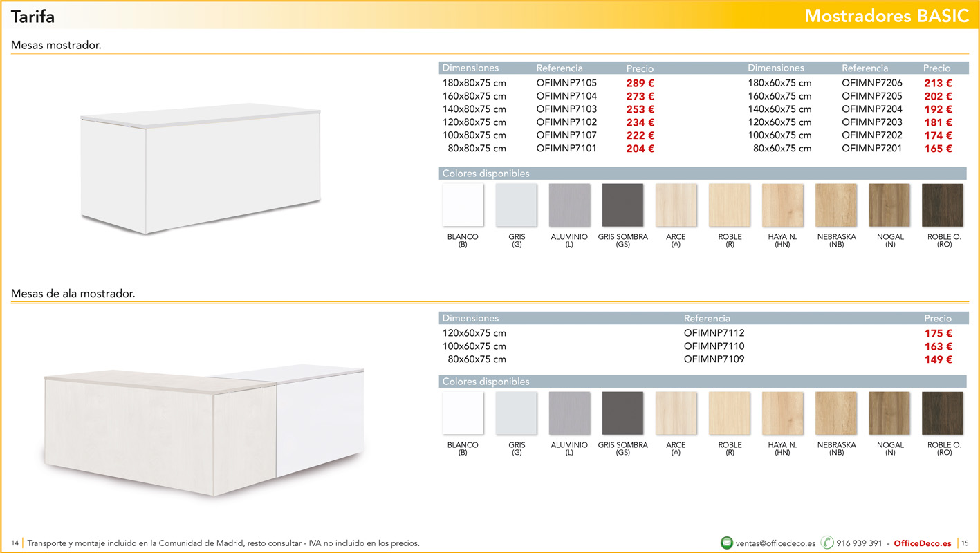Select NOGAL swatch in Mesas mostrador colors

pyautogui.click(x=889, y=205)
